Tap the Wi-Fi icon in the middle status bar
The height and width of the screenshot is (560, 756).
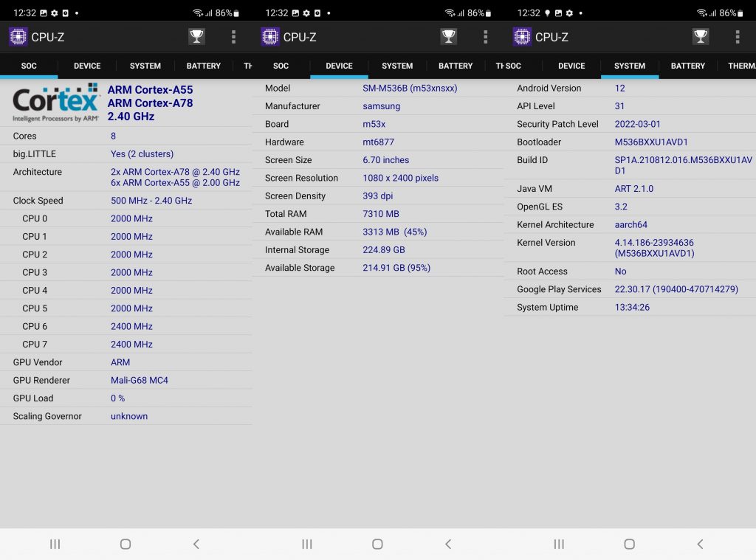[450, 13]
